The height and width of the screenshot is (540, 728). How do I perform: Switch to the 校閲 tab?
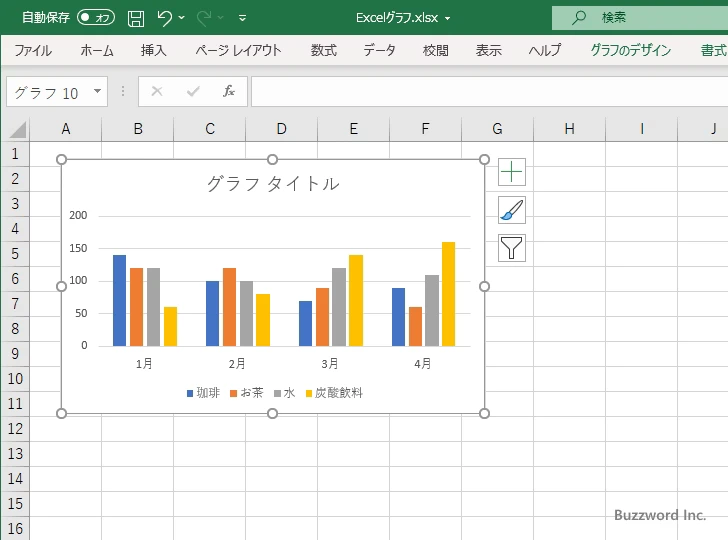pos(436,50)
